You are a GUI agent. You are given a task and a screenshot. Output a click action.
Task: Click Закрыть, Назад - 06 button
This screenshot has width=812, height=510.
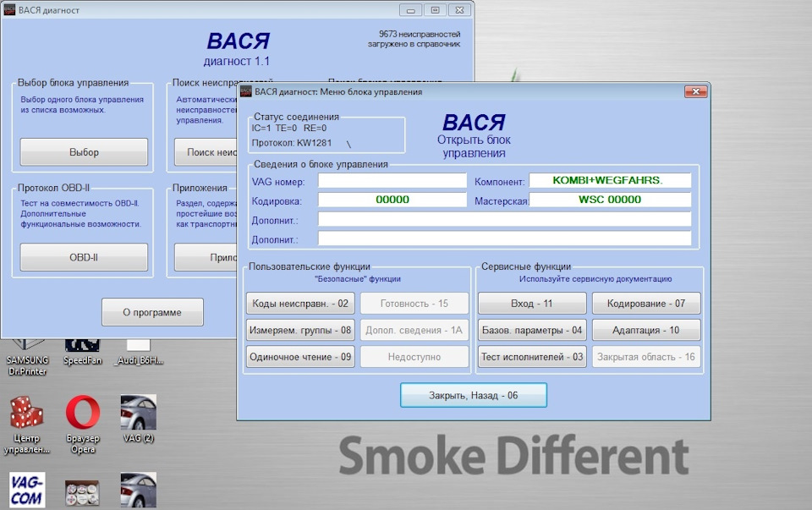[474, 395]
